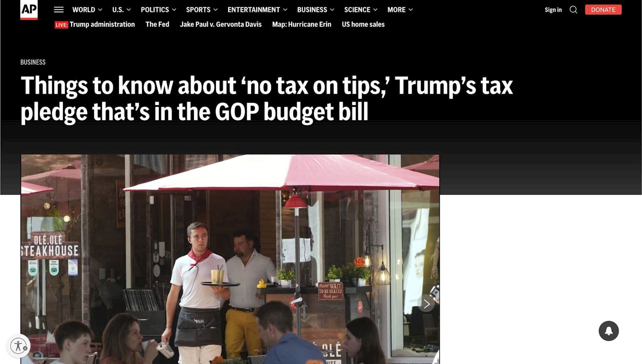This screenshot has width=642, height=364.
Task: Click the notification bell icon
Action: (609, 331)
